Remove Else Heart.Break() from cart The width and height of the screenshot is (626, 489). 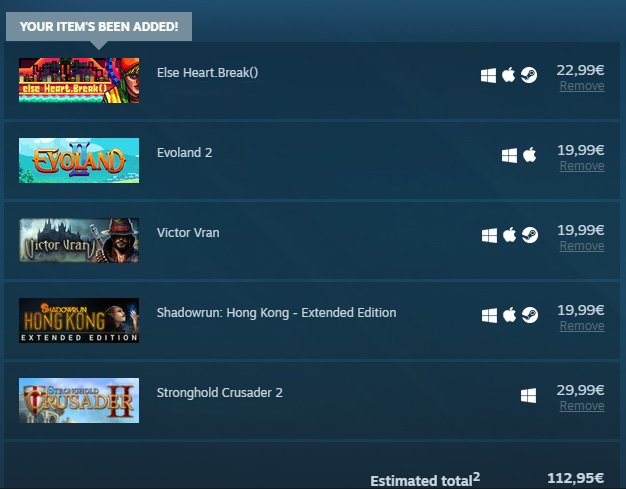tap(582, 86)
